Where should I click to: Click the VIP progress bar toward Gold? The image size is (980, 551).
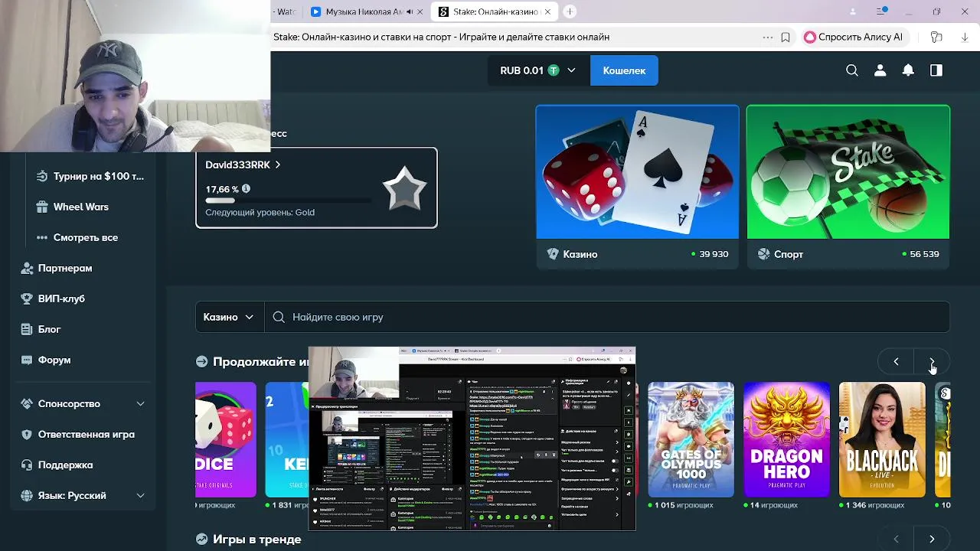pyautogui.click(x=288, y=201)
